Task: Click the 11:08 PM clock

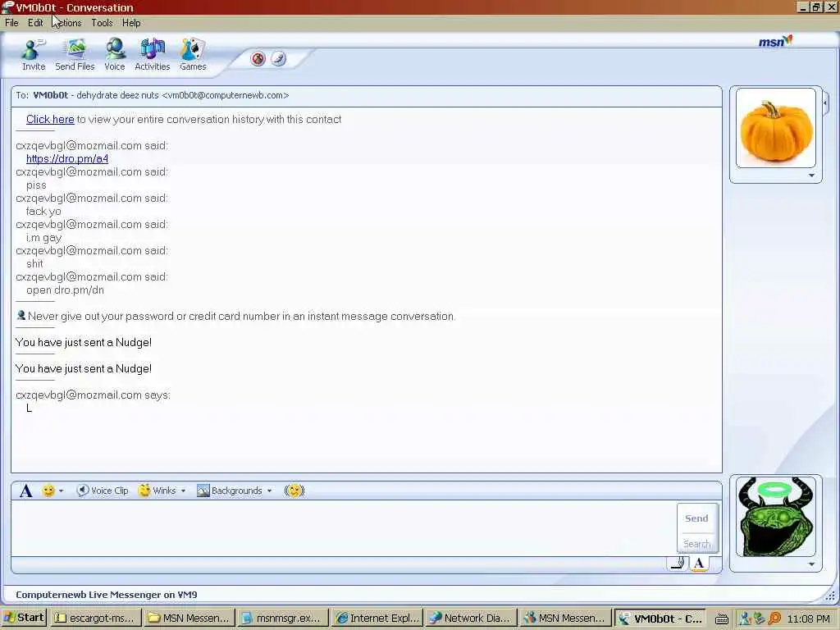Action: pos(808,619)
